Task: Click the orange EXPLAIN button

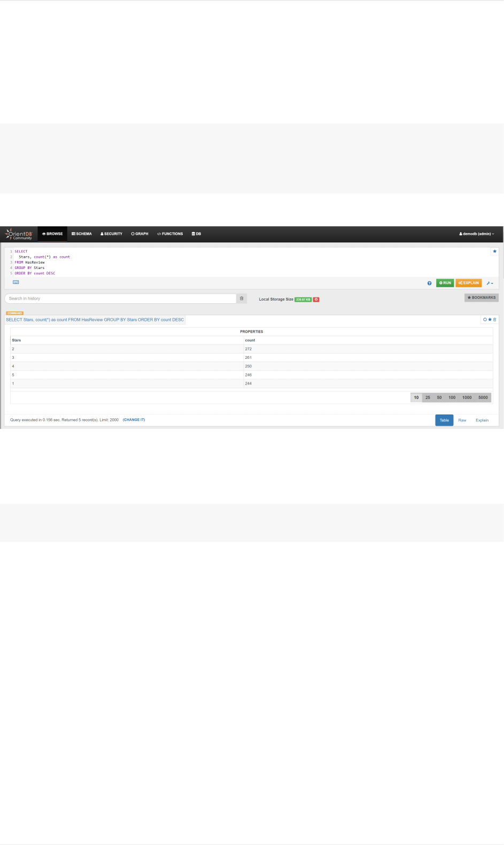Action: (x=469, y=283)
